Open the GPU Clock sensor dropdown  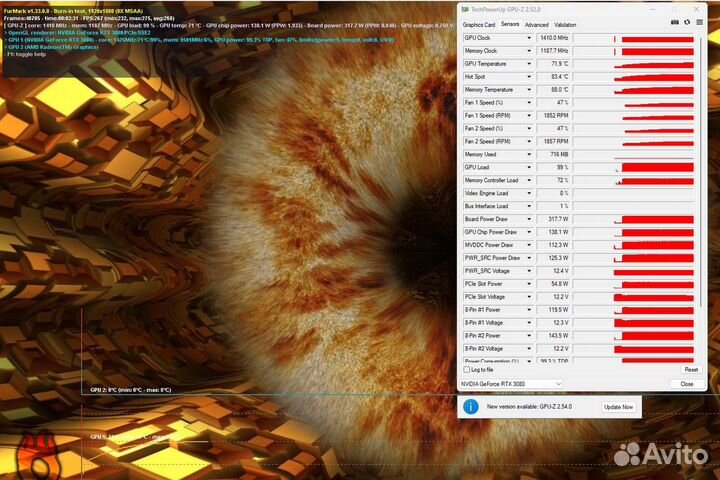[x=529, y=38]
